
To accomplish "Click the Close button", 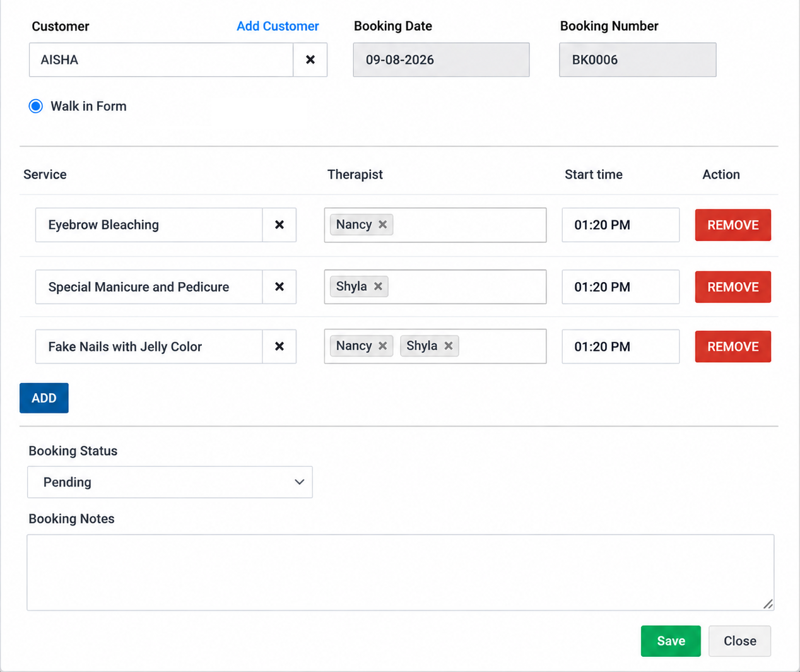I will (x=739, y=641).
